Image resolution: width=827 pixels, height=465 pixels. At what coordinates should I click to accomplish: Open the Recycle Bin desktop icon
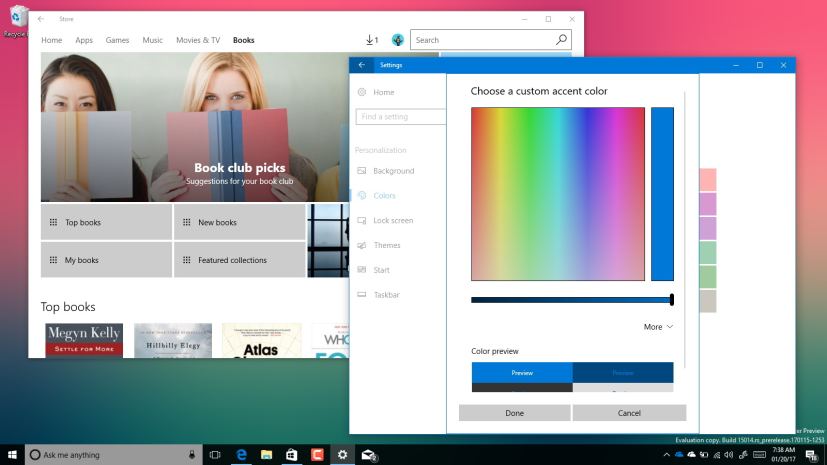(x=16, y=21)
